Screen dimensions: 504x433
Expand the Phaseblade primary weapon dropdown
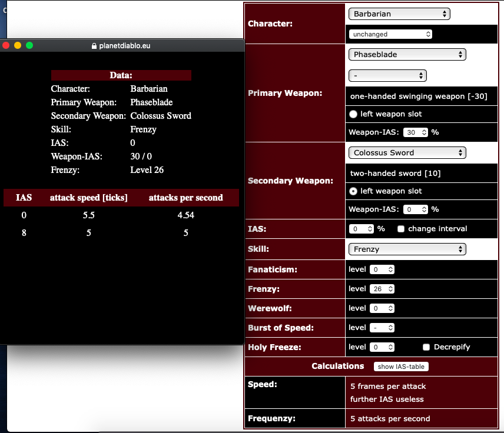point(407,54)
